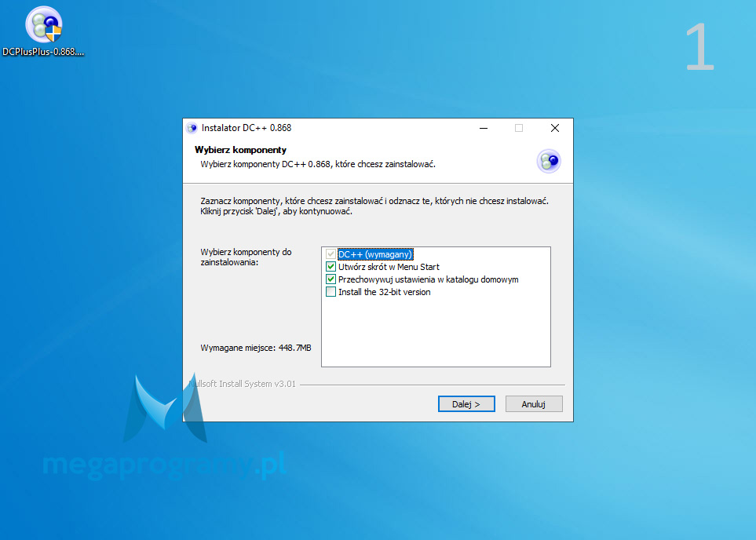This screenshot has width=756, height=540.
Task: Select 'Przechowywuj ustawienia w katalogu domowym' label
Action: [428, 279]
